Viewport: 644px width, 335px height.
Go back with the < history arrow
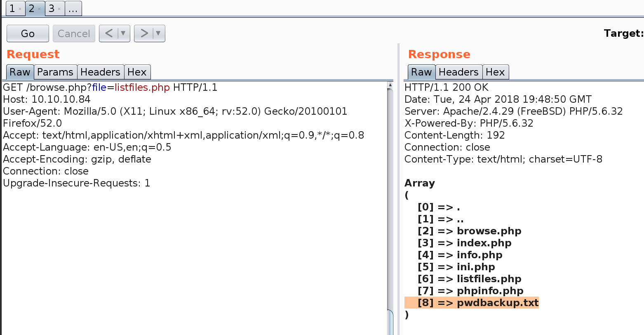[x=109, y=33]
